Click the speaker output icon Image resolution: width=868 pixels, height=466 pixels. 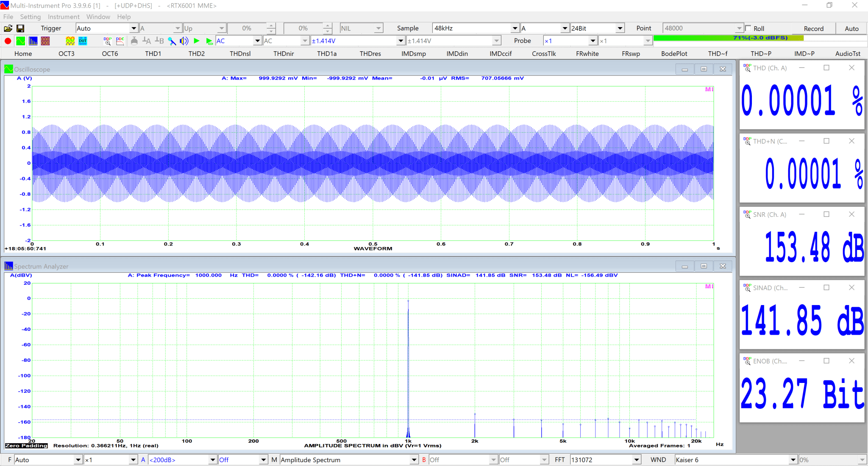tap(184, 41)
